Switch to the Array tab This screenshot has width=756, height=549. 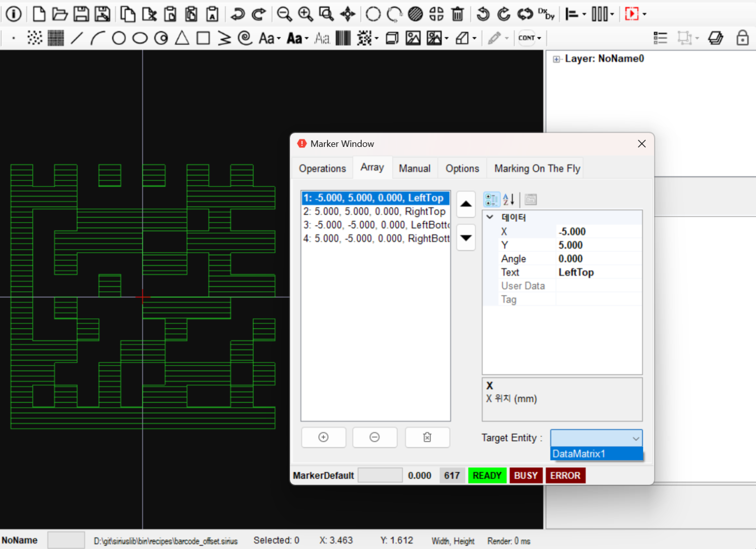point(372,167)
